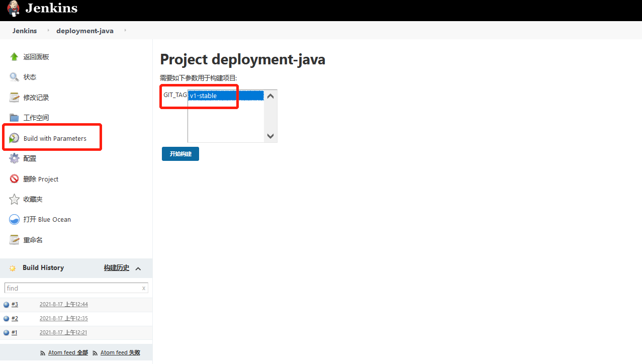Open deployment-java in the breadcrumb
Viewport: 642px width, 364px height.
point(85,31)
